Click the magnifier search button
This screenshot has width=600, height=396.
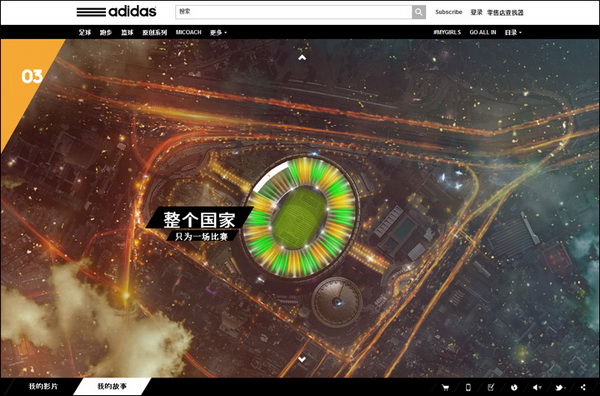click(x=419, y=12)
